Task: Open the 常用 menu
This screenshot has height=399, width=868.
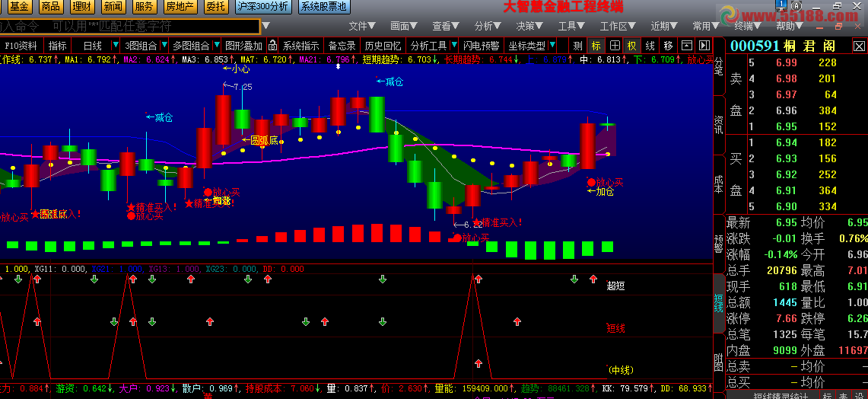Action: click(x=707, y=26)
